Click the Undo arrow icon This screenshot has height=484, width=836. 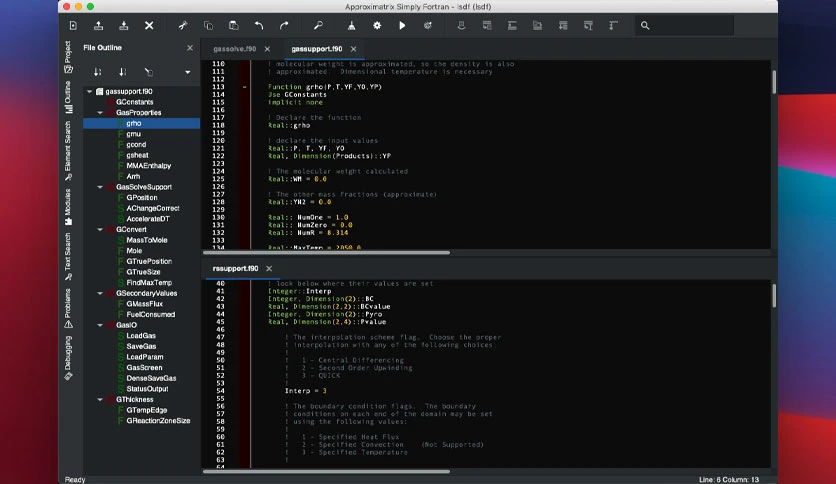click(x=259, y=26)
